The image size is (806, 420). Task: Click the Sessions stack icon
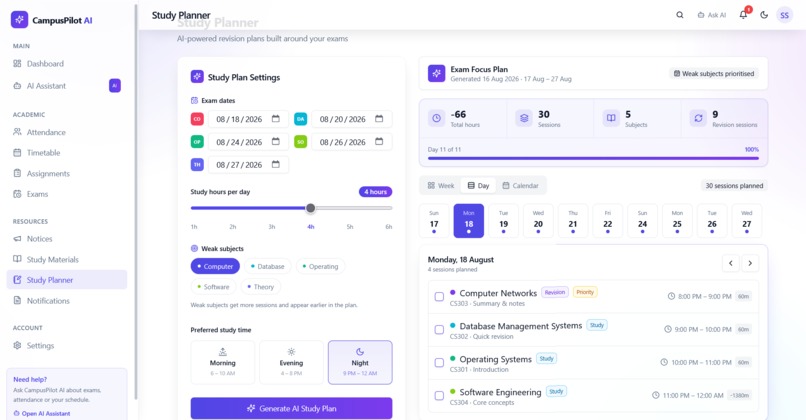click(524, 118)
